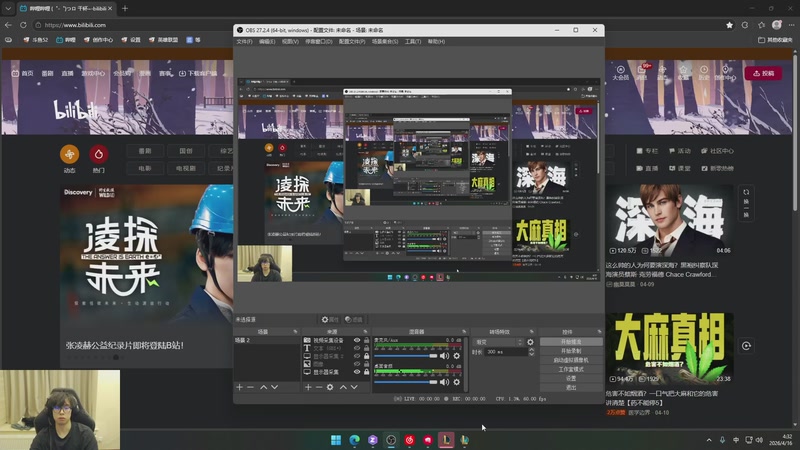Viewport: 800px width, 450px height.
Task: Open Windows Start button in taskbar
Action: click(336, 440)
